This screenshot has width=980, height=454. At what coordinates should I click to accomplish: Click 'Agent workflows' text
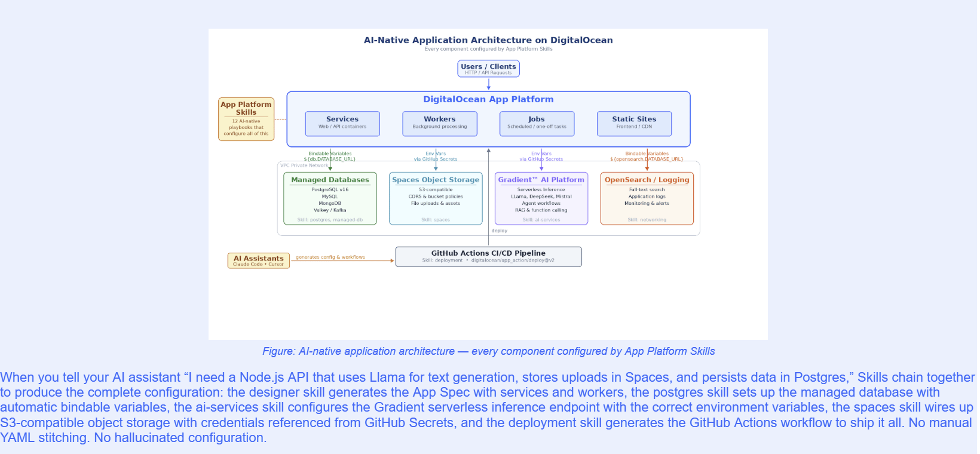pos(541,203)
